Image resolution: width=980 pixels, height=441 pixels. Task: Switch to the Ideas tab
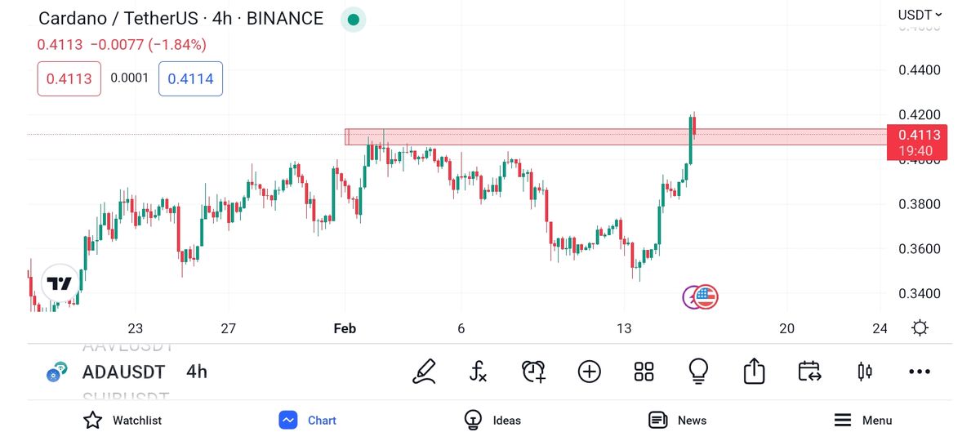tap(492, 420)
